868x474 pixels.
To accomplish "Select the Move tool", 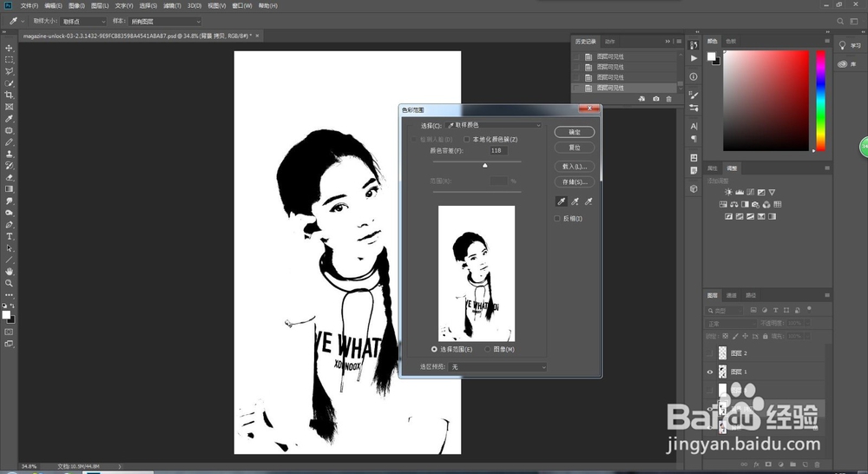I will 9,48.
